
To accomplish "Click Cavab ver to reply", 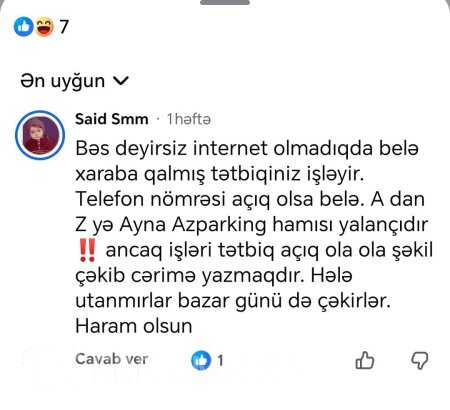I will pyautogui.click(x=111, y=359).
